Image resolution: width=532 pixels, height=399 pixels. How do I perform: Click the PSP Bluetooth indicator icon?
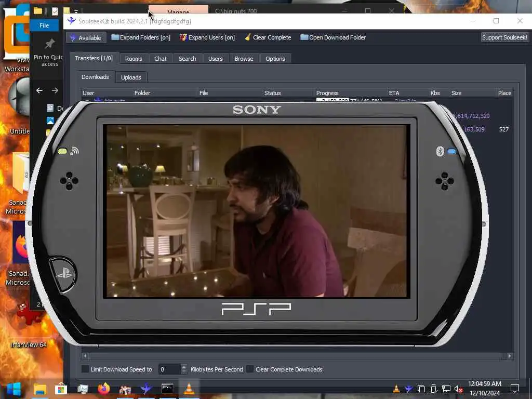(x=440, y=151)
